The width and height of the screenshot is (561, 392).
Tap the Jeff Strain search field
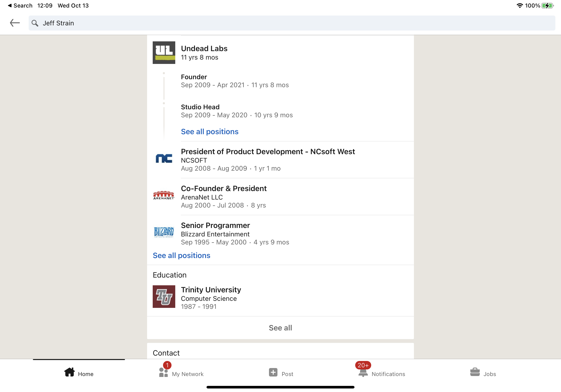coord(292,23)
